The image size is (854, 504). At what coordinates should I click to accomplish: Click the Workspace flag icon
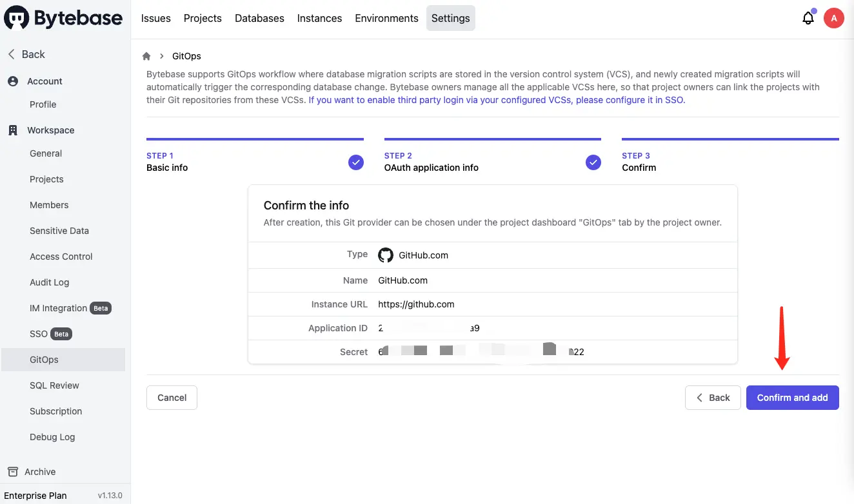(x=14, y=130)
